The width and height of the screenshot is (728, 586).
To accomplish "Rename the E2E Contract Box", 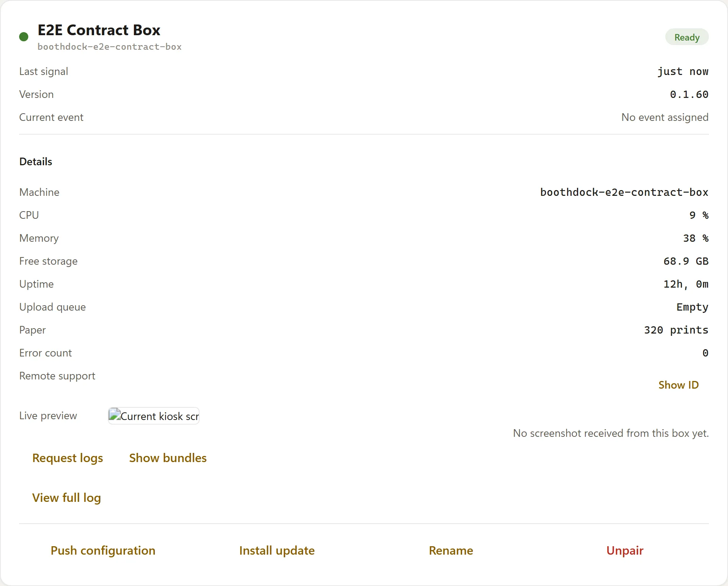I will coord(451,550).
